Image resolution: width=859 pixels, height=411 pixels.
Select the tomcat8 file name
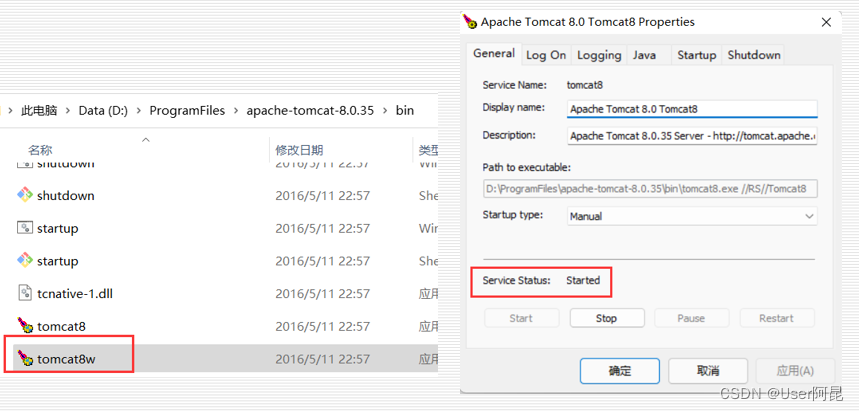tap(61, 327)
